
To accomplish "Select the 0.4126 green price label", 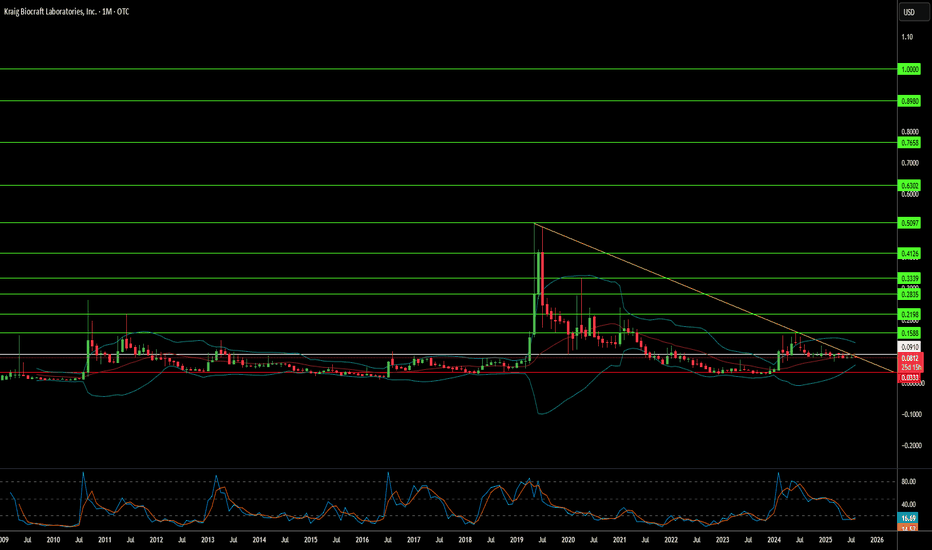I will 909,253.
